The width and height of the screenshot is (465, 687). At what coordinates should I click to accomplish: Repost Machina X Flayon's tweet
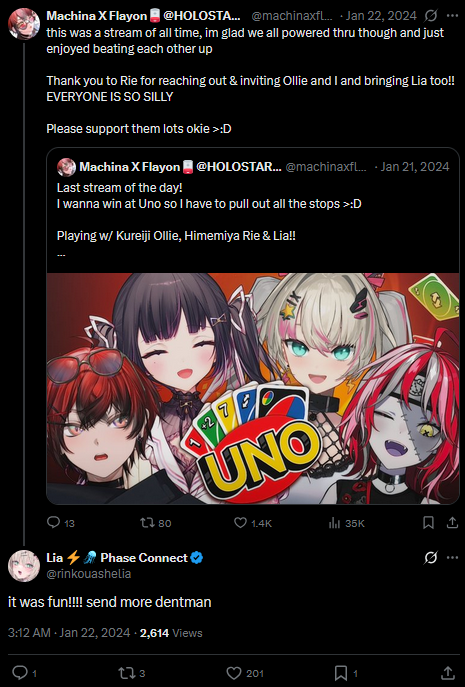147,522
